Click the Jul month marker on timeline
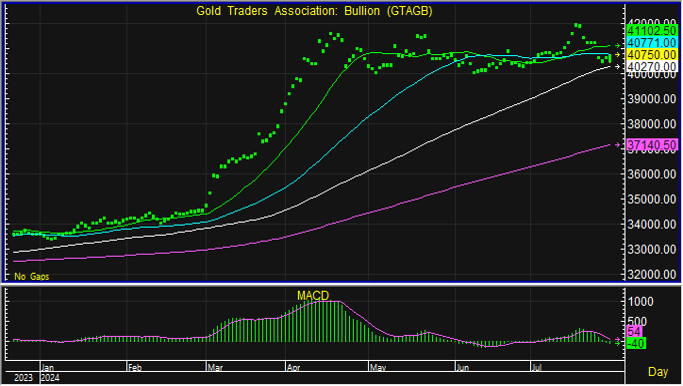This screenshot has width=683, height=386. pyautogui.click(x=537, y=368)
